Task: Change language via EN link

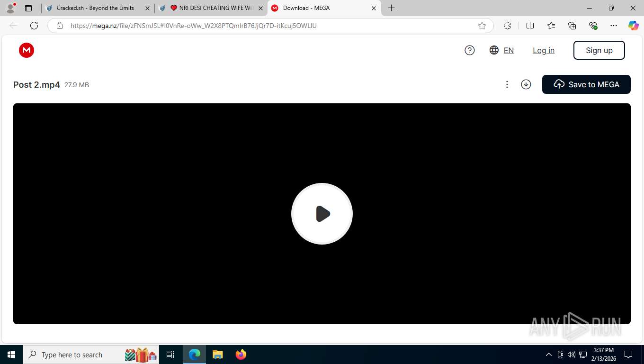Action: tap(509, 50)
